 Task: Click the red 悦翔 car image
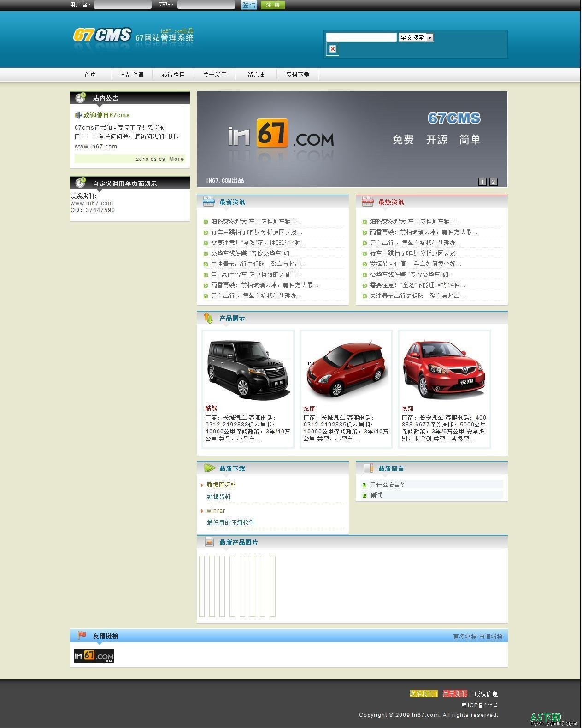(444, 368)
